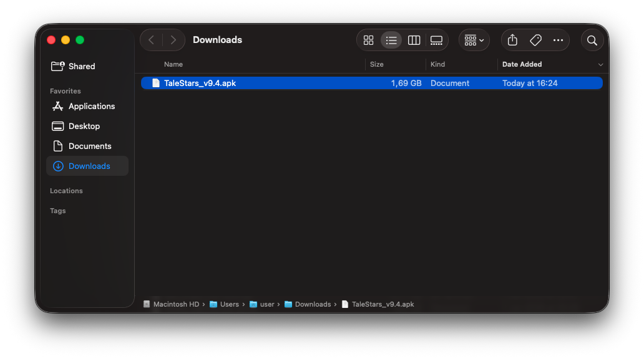644x359 pixels.
Task: Click the Favorites section header
Action: 66,91
